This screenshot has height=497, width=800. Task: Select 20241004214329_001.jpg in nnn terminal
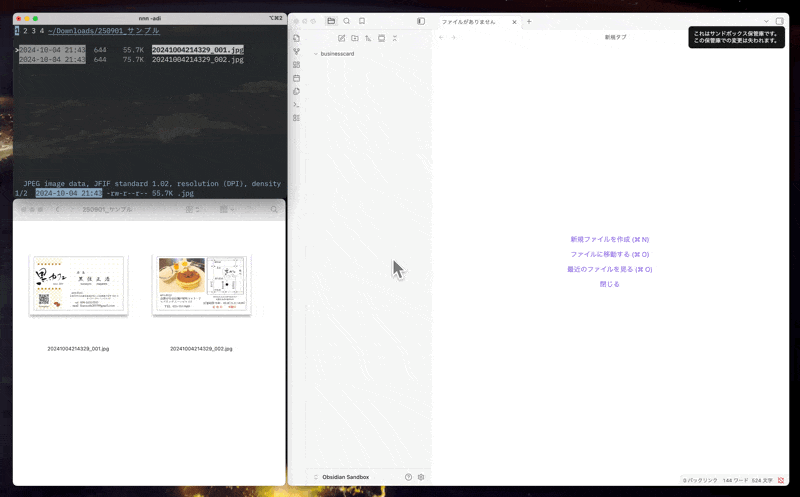tap(197, 49)
